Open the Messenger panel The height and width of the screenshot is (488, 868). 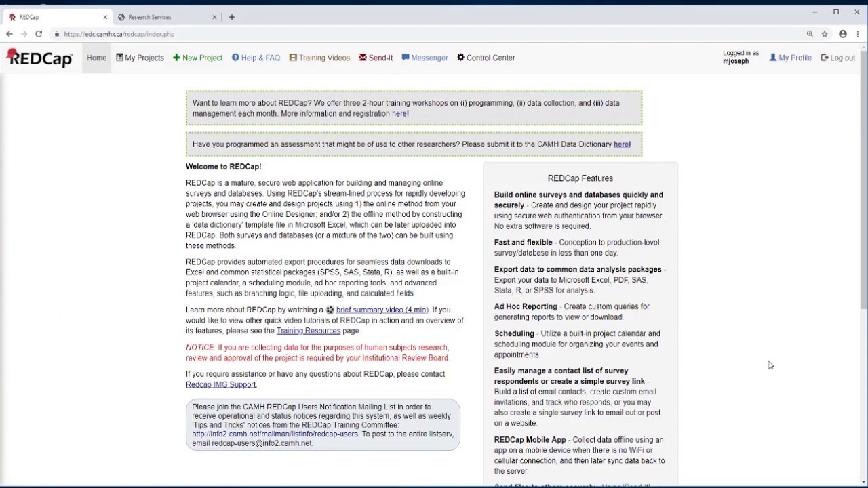[425, 58]
